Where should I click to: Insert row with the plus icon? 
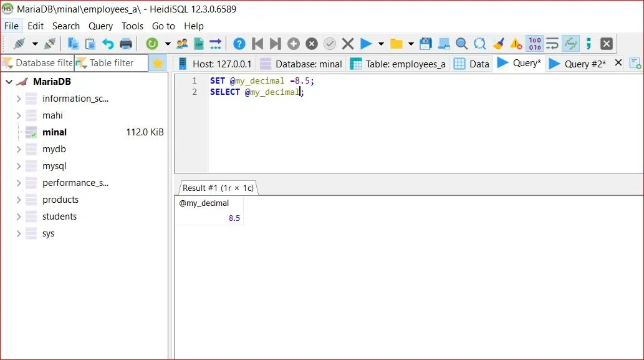[293, 44]
